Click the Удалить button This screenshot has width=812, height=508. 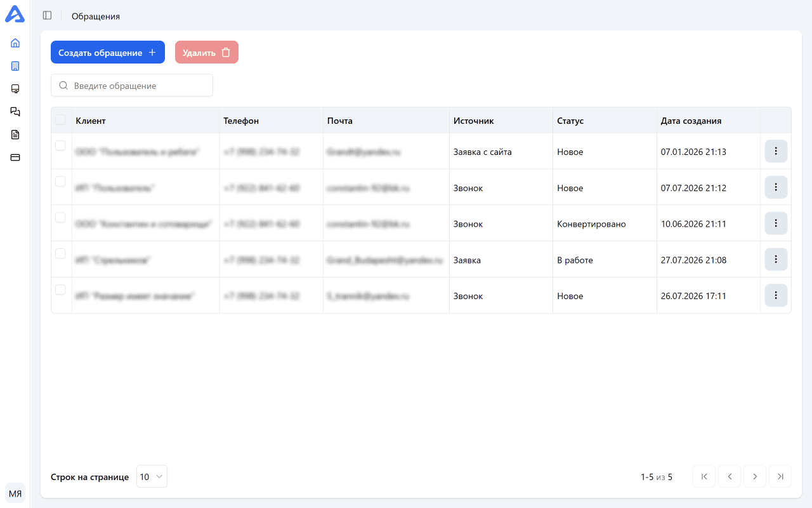tap(207, 52)
